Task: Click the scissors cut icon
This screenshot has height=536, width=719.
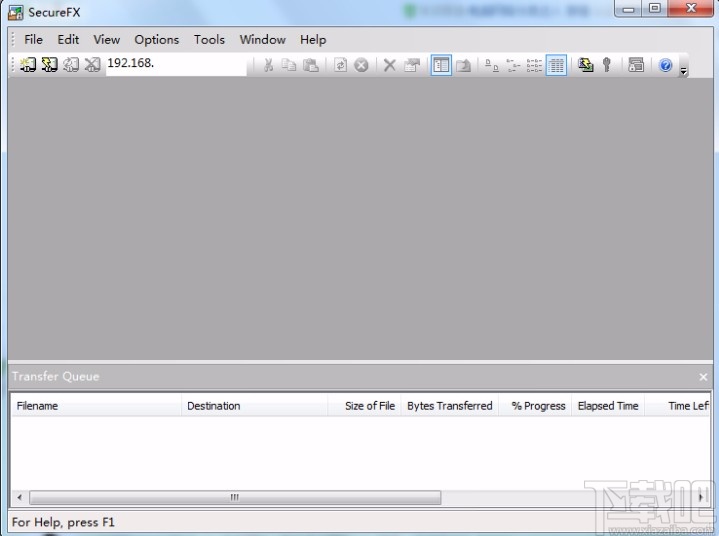Action: 268,65
